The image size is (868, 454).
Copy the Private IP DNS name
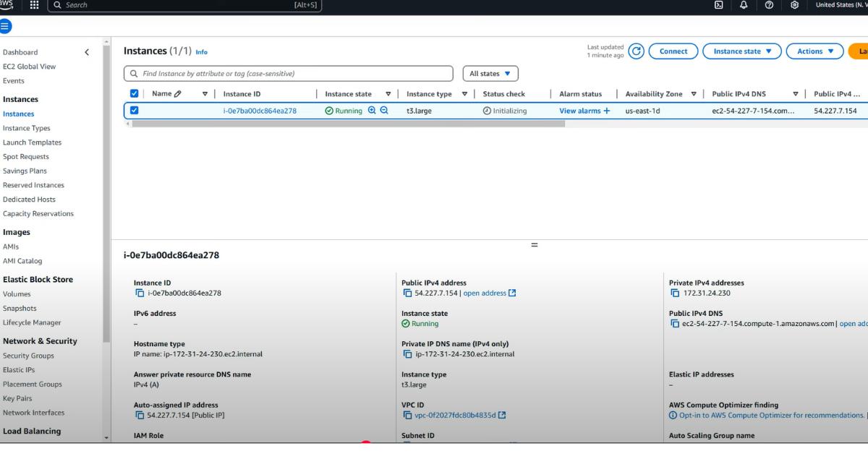407,354
